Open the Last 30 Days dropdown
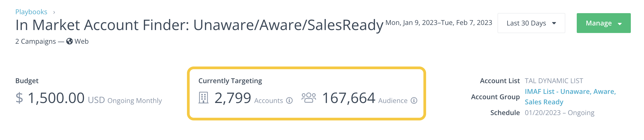The width and height of the screenshot is (644, 140). [x=531, y=23]
